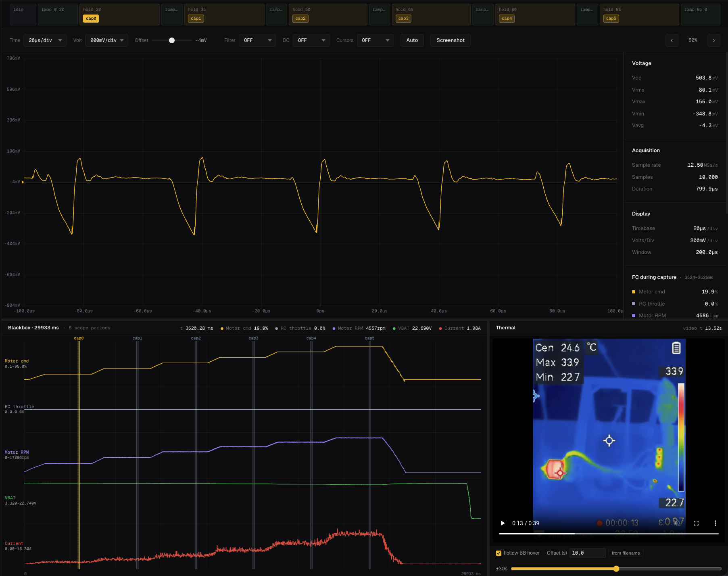Open the ramp_0_20 phase tab
The height and width of the screenshot is (576, 728).
(x=58, y=15)
